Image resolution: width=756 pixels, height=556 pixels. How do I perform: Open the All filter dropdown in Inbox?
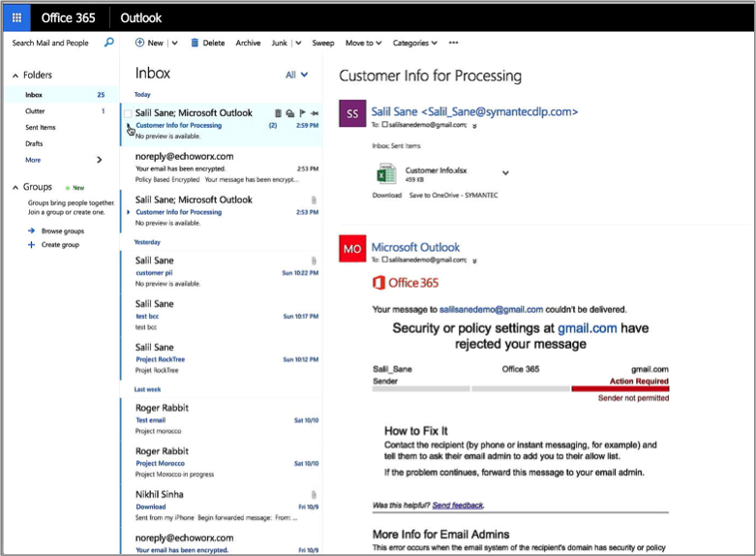296,75
